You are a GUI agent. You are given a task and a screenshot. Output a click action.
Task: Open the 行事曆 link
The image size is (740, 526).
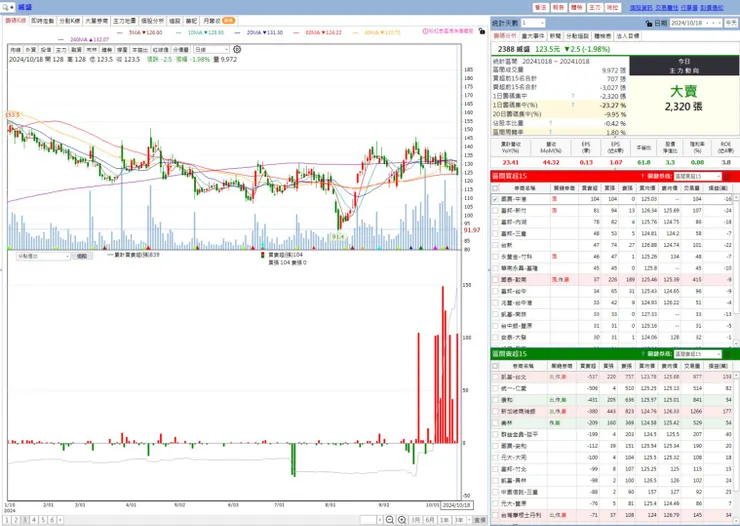[689, 8]
